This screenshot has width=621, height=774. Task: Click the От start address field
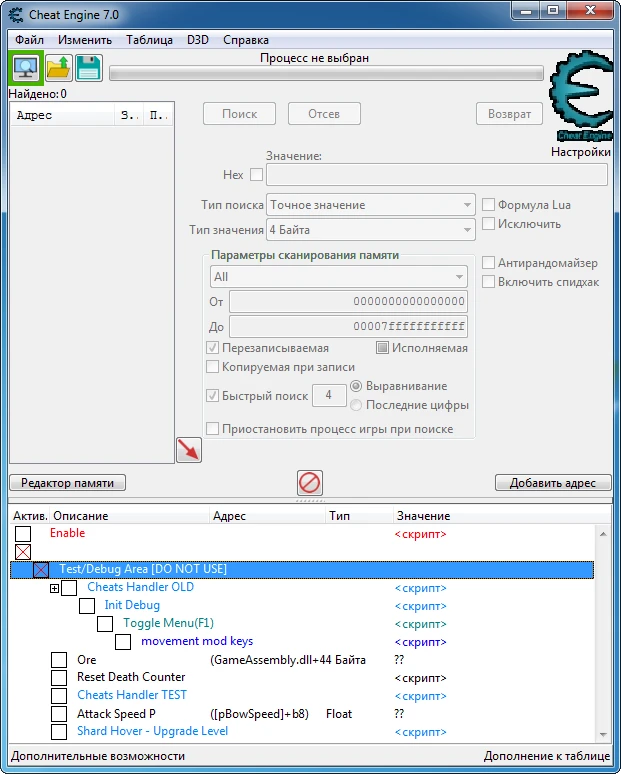coord(349,302)
